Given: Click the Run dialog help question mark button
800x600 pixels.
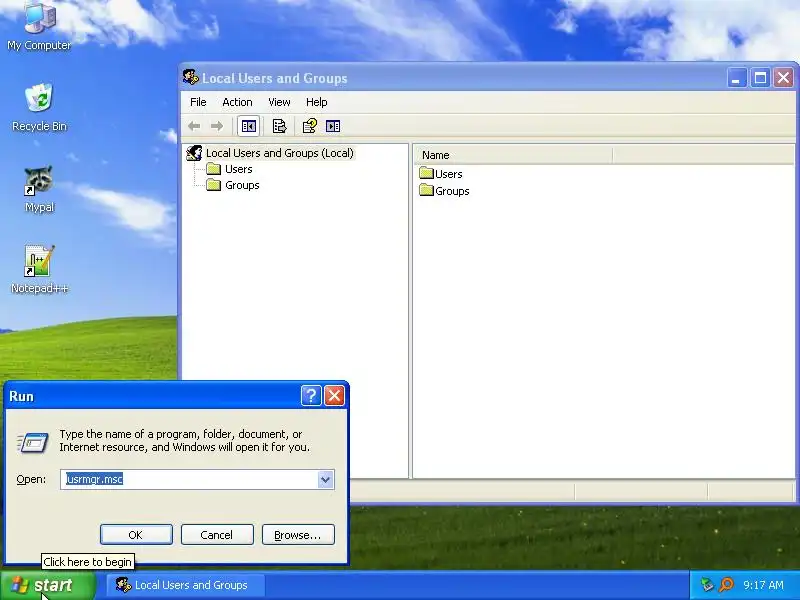Looking at the screenshot, I should click(x=311, y=395).
